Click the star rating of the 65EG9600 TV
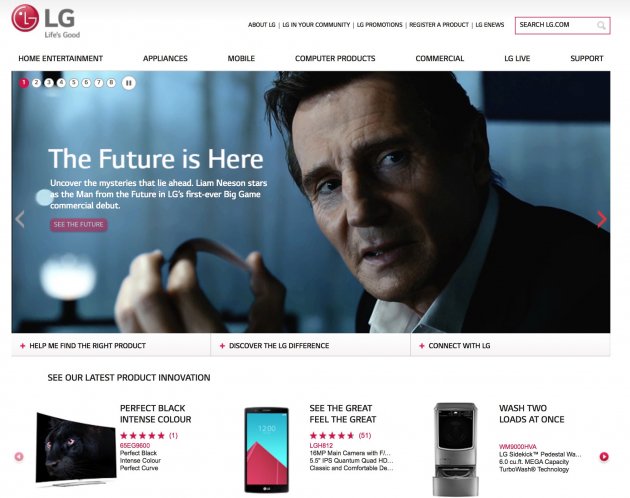The width and height of the screenshot is (630, 498). [143, 435]
